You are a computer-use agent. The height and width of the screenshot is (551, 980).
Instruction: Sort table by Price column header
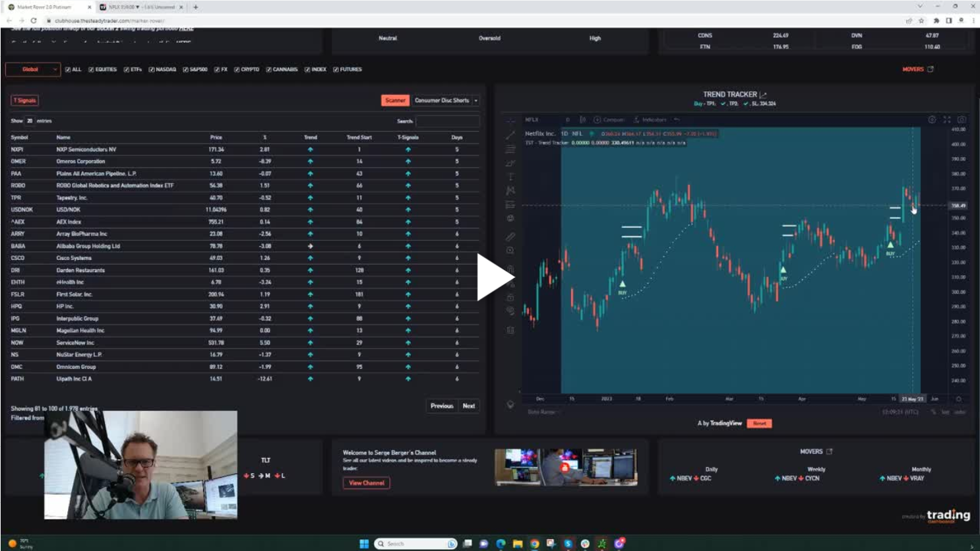pyautogui.click(x=216, y=137)
